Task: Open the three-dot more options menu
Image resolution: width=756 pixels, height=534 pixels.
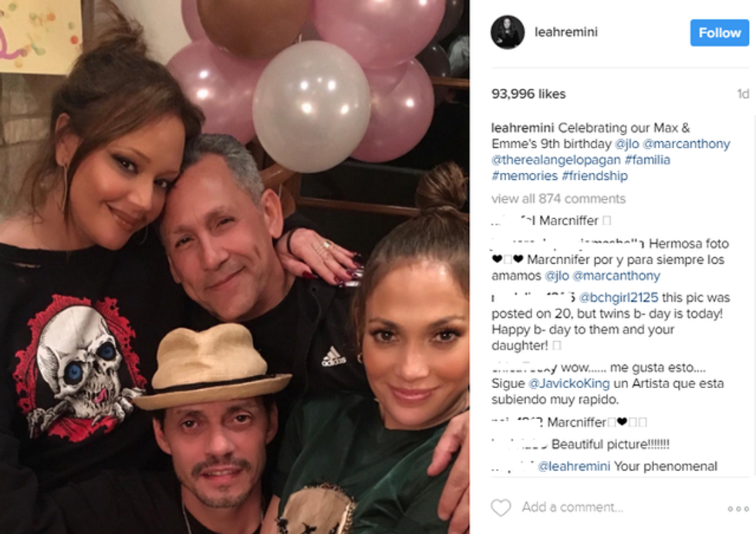Action: [x=738, y=509]
